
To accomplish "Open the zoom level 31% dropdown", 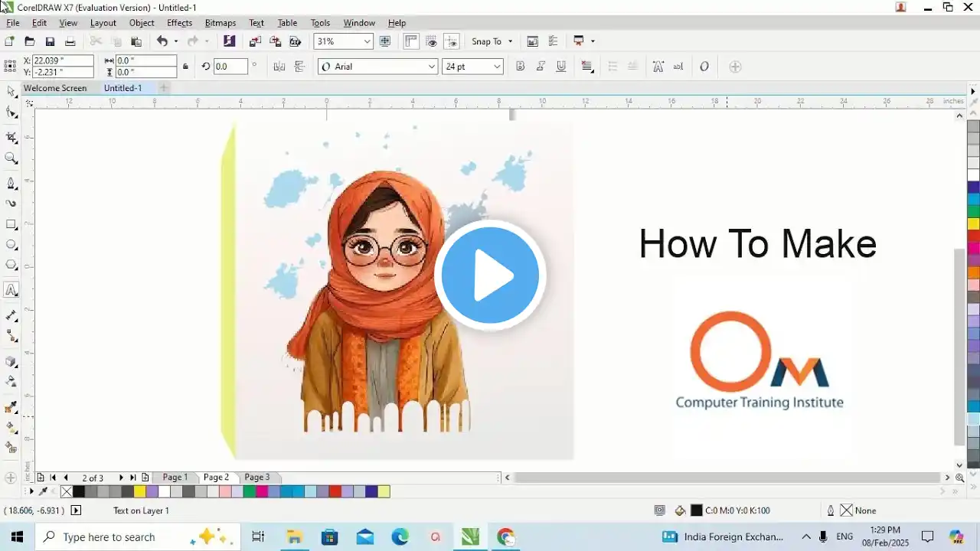I will tap(367, 41).
